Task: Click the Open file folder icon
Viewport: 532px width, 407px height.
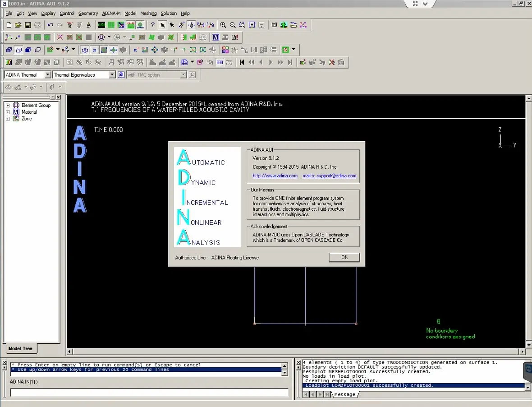Action: 18,25
